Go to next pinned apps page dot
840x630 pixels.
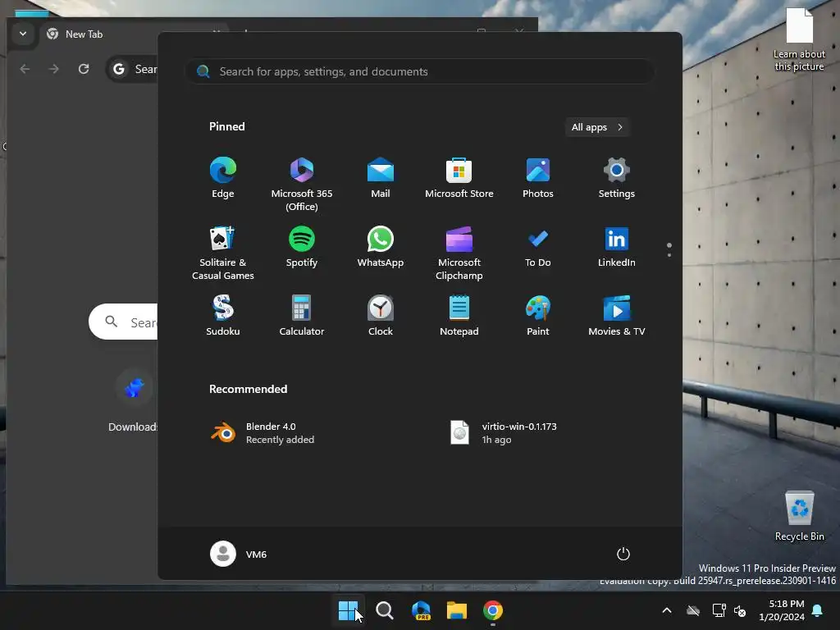point(669,255)
